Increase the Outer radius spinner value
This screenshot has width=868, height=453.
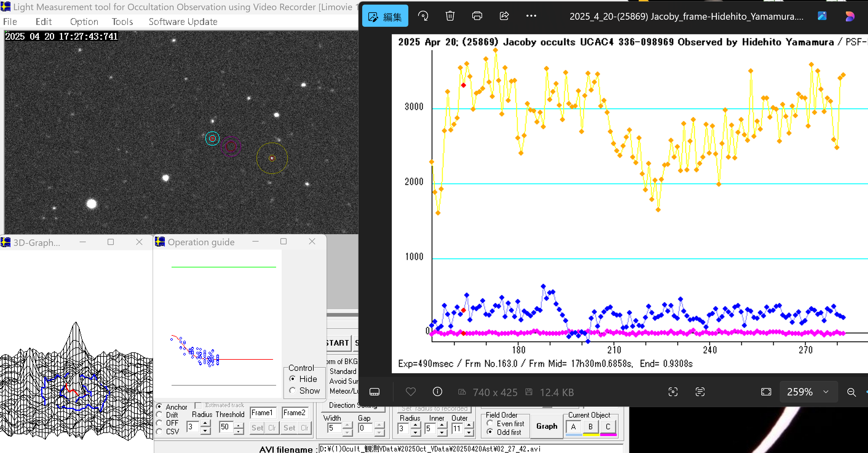[469, 425]
